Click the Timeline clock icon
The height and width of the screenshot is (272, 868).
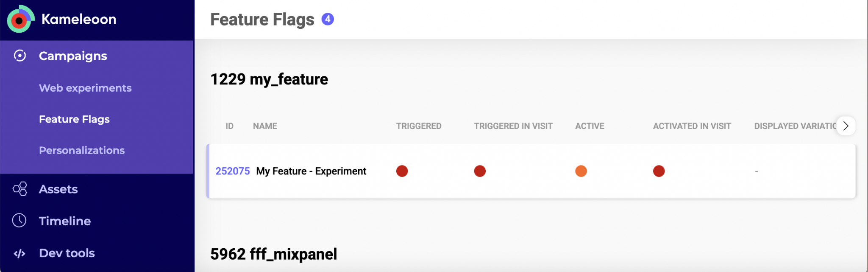tap(19, 221)
